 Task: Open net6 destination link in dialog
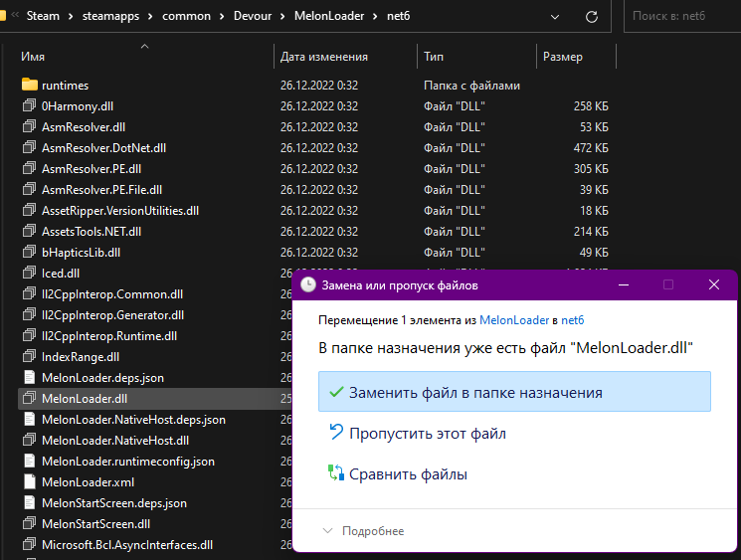(x=572, y=320)
